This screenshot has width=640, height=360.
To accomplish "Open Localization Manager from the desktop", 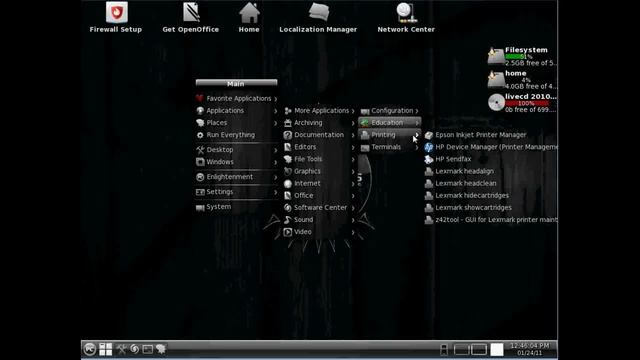I will click(x=319, y=12).
